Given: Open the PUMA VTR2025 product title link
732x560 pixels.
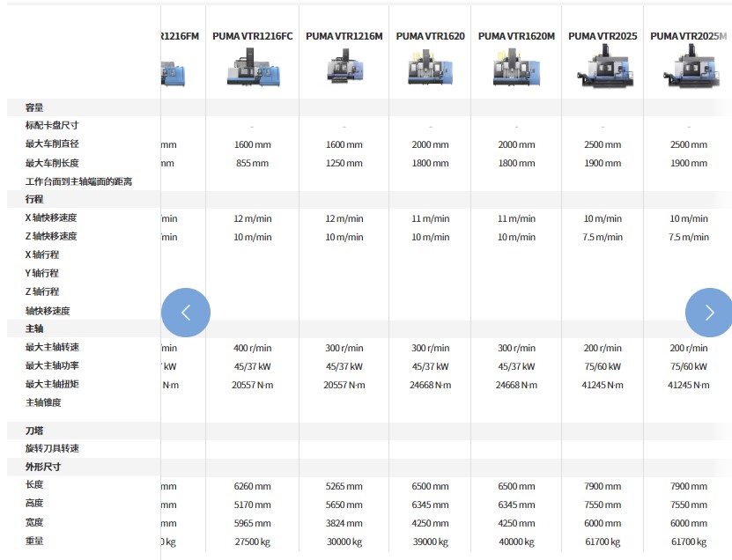Looking at the screenshot, I should coord(603,36).
